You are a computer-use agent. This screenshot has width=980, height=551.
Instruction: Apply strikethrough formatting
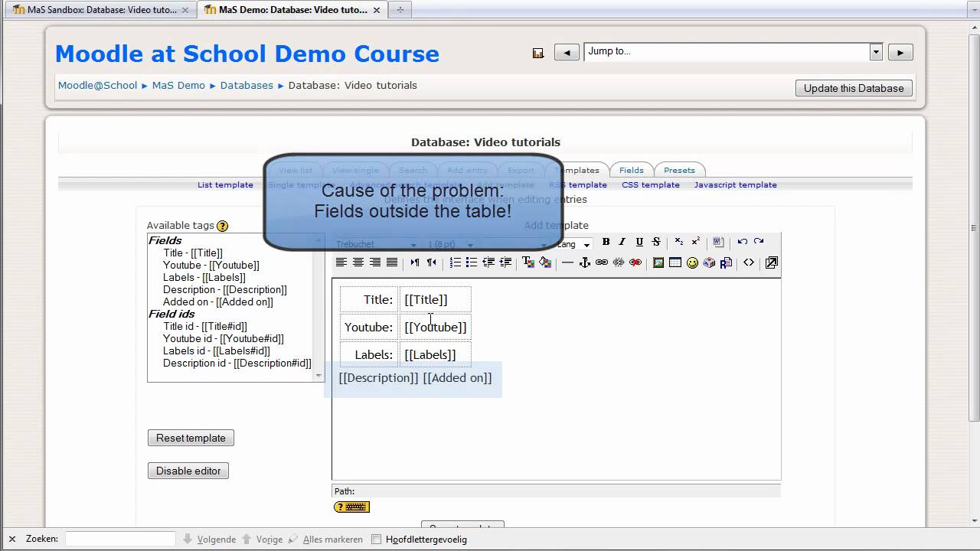(656, 242)
